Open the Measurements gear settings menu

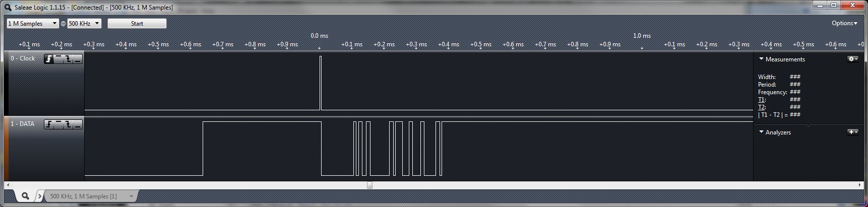(852, 59)
